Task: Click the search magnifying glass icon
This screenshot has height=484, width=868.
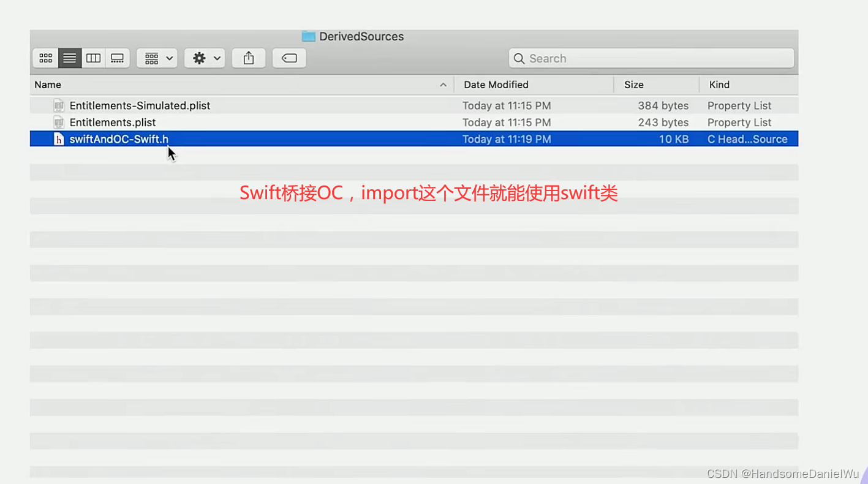Action: (519, 58)
